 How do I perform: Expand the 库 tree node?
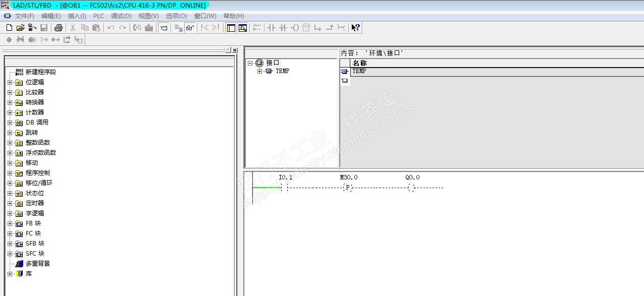[x=10, y=274]
